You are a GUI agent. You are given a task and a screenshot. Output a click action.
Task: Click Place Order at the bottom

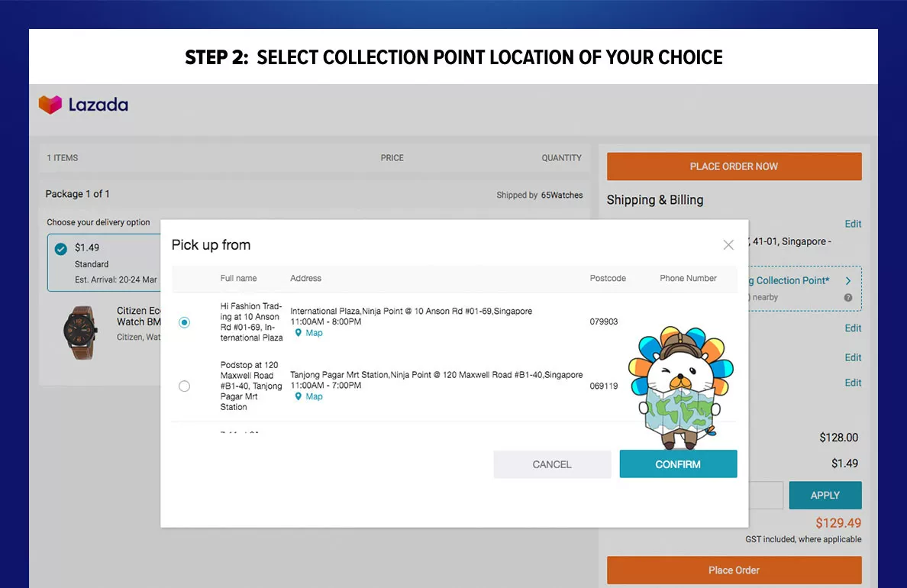click(x=733, y=570)
